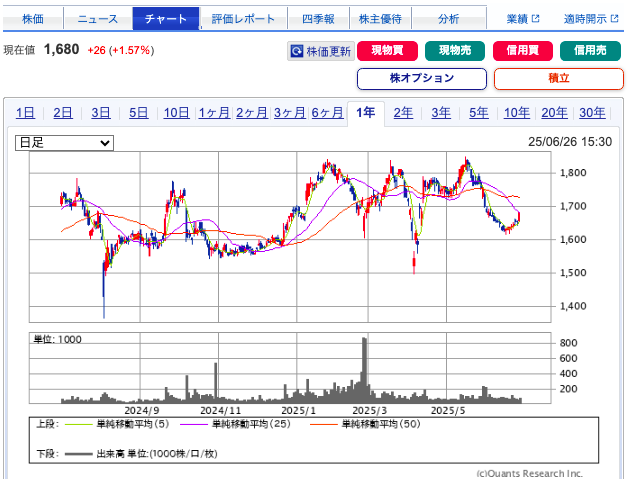
Task: Click the green 単純移動平均(5) legend line
Action: click(x=78, y=424)
